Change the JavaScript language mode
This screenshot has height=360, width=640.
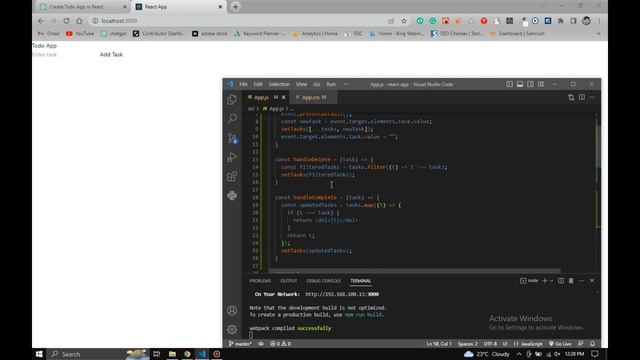tap(531, 344)
